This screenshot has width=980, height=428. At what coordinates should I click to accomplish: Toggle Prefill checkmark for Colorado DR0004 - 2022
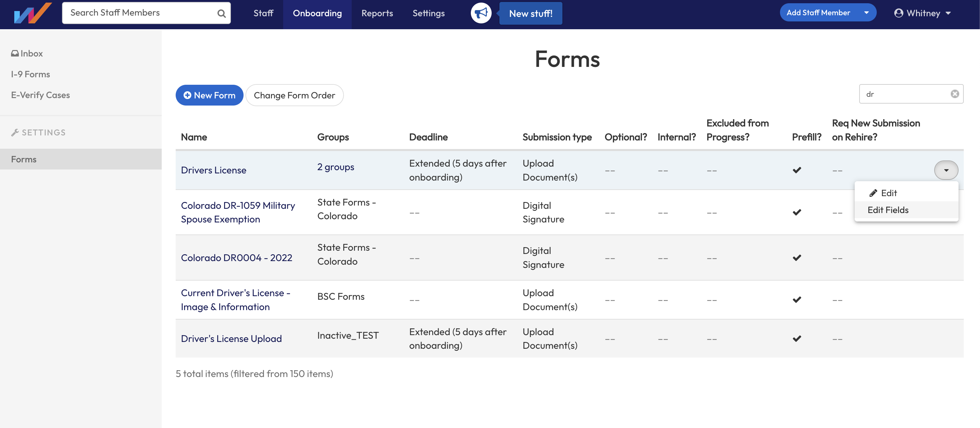pyautogui.click(x=798, y=258)
